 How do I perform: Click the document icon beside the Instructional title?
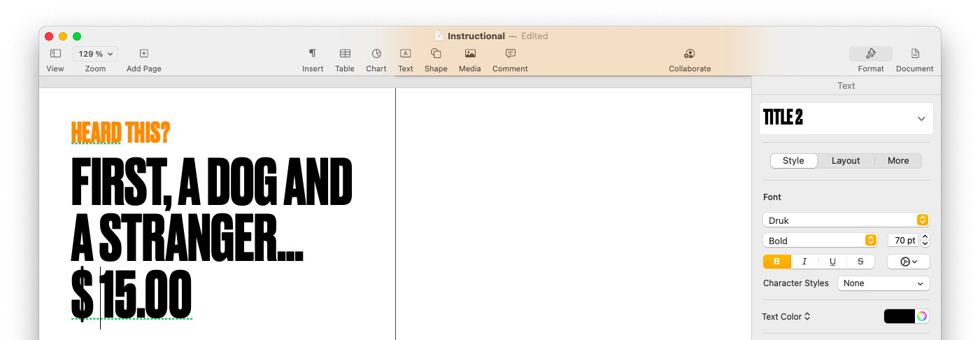point(439,36)
